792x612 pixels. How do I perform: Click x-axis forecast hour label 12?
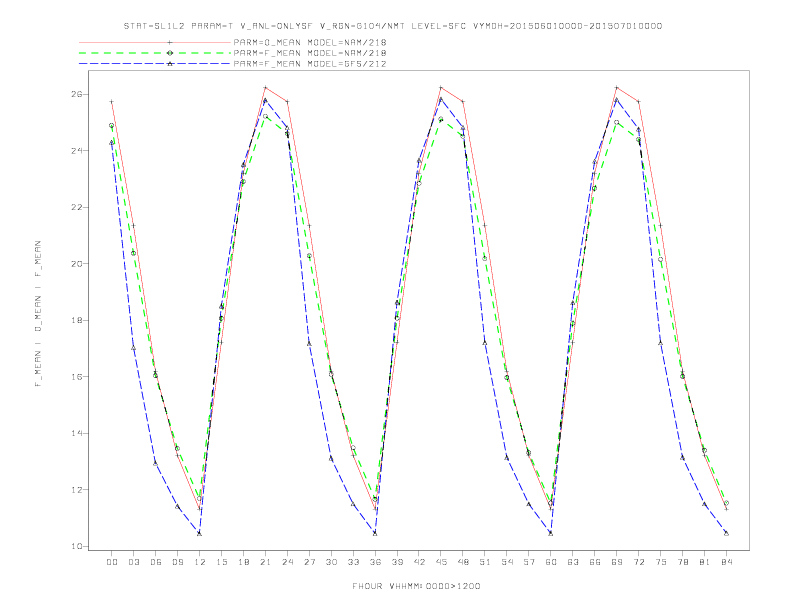(x=200, y=562)
